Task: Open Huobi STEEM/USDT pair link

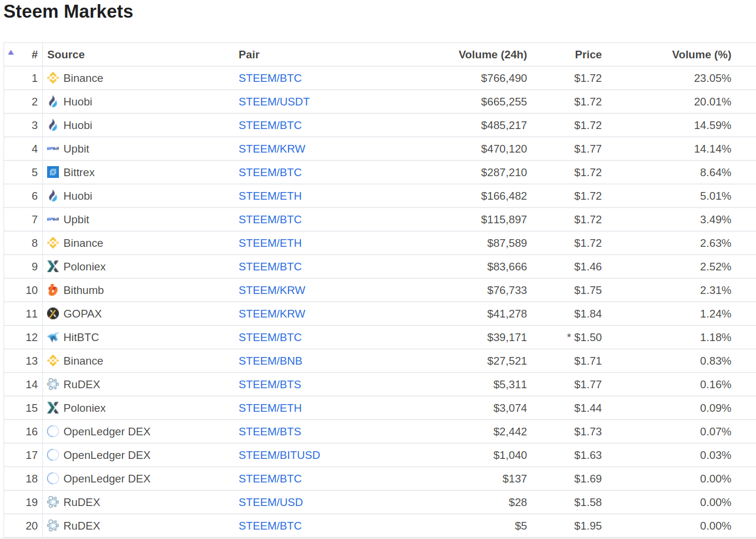Action: pos(274,102)
